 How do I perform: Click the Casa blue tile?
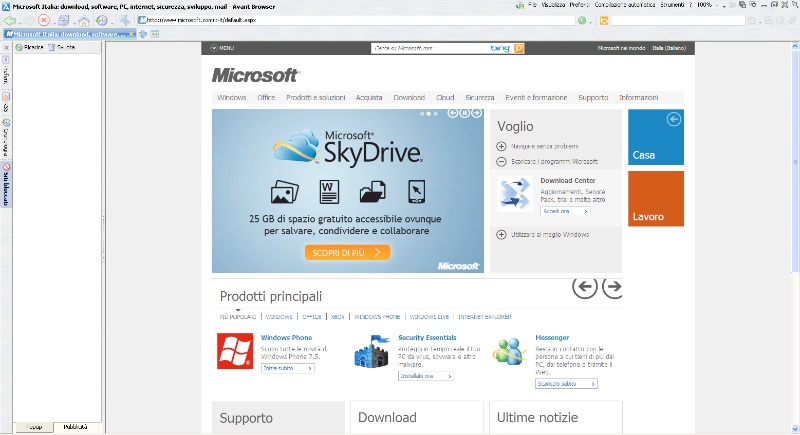point(656,137)
